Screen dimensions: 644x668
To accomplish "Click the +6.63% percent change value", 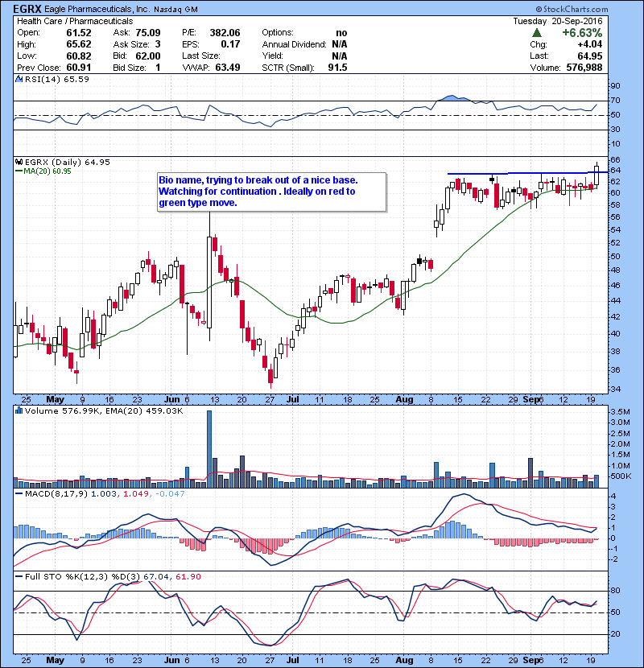I will pos(582,33).
